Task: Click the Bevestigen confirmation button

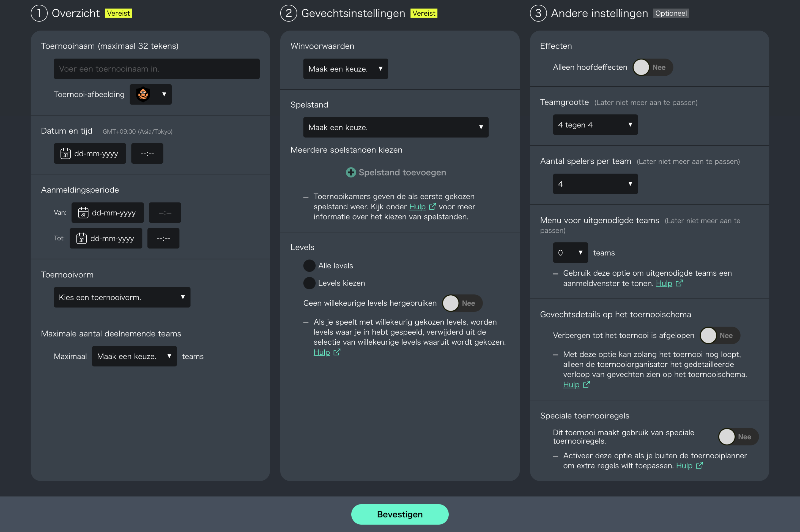Action: [x=400, y=514]
